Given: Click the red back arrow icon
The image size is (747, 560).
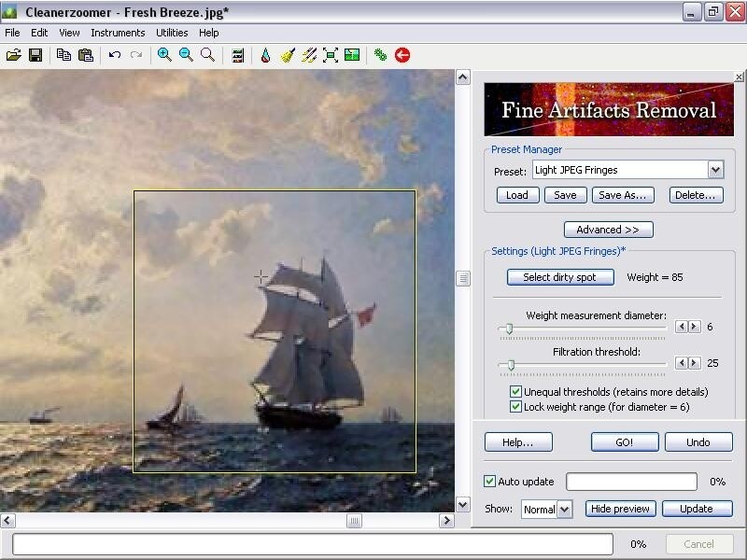Looking at the screenshot, I should click(x=402, y=55).
